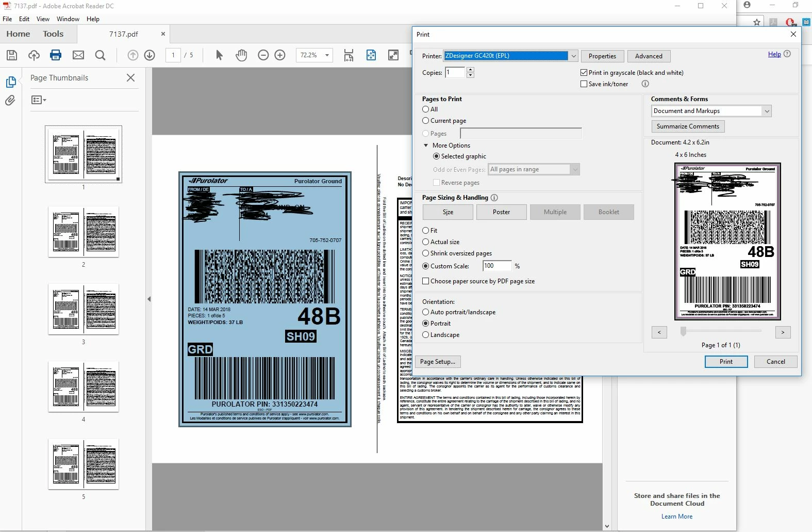
Task: Click next preview page arrow button
Action: (x=783, y=332)
